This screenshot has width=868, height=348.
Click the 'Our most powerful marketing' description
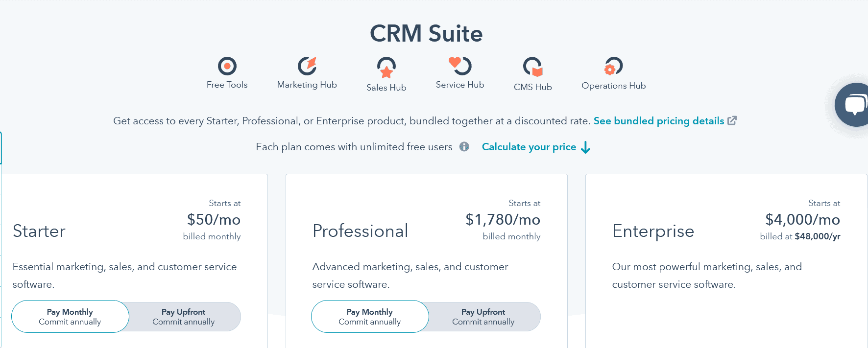point(707,276)
